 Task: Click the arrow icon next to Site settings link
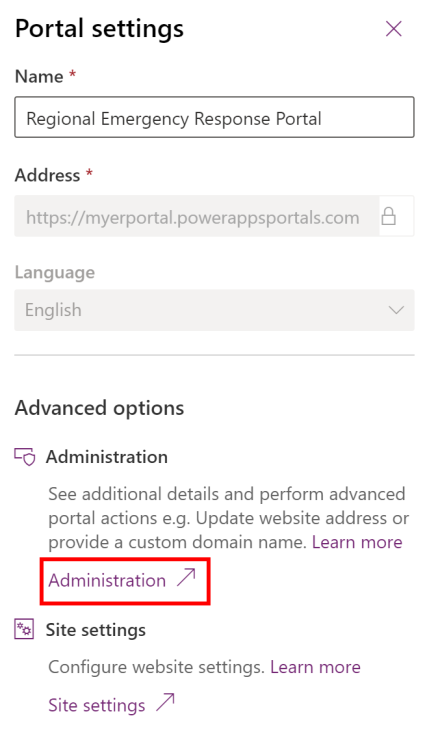[165, 703]
